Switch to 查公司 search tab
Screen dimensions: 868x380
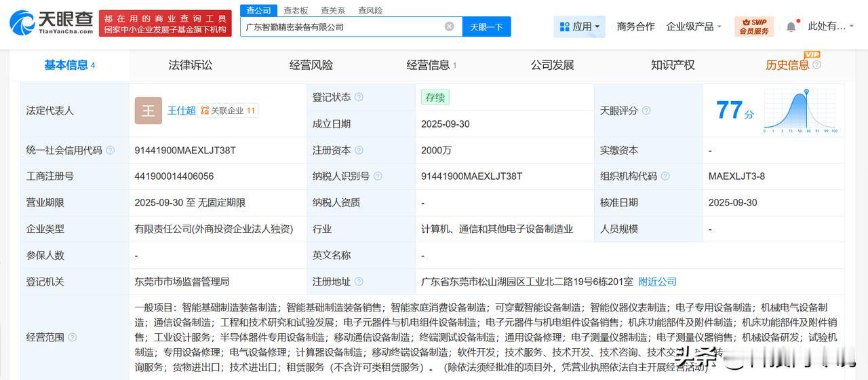(258, 10)
